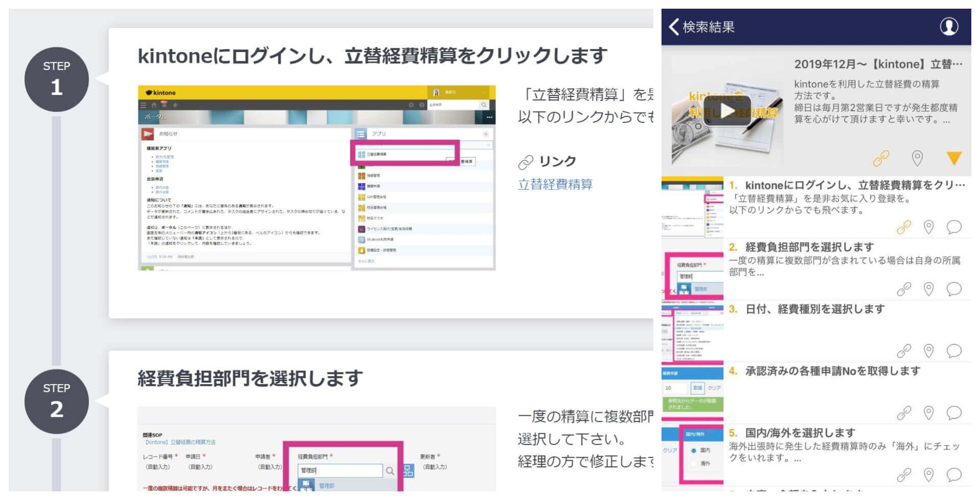Click link icon for 日付、経費種別 step
The image size is (980, 500).
[x=904, y=351]
